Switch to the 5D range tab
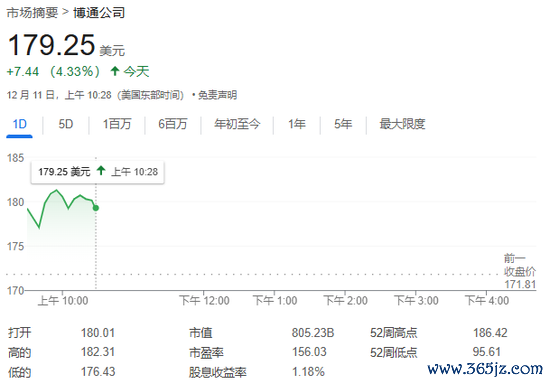The height and width of the screenshot is (384, 550). pyautogui.click(x=66, y=124)
